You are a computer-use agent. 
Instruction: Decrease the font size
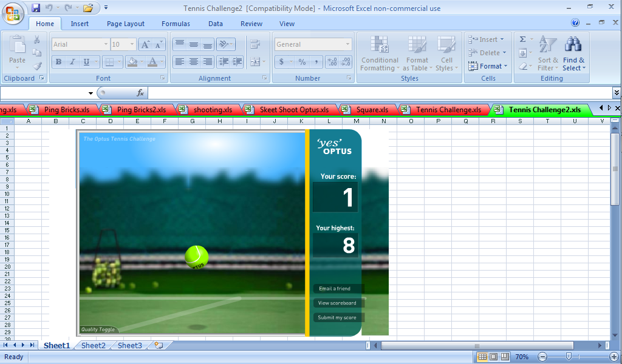pyautogui.click(x=159, y=44)
